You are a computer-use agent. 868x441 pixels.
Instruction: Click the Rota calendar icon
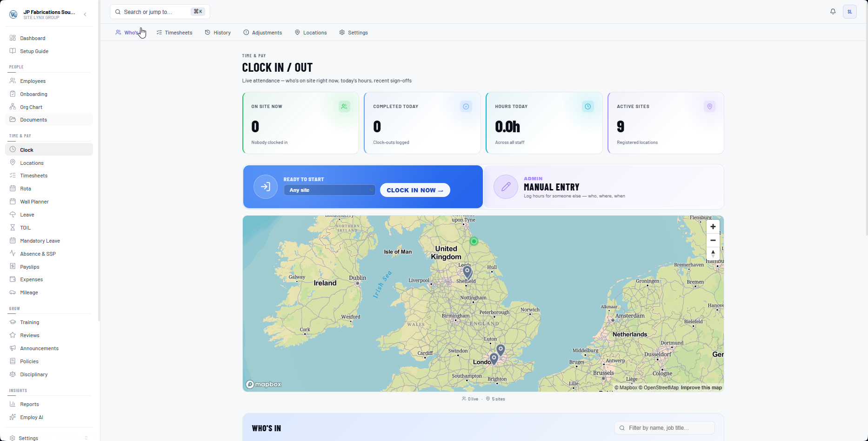point(13,189)
